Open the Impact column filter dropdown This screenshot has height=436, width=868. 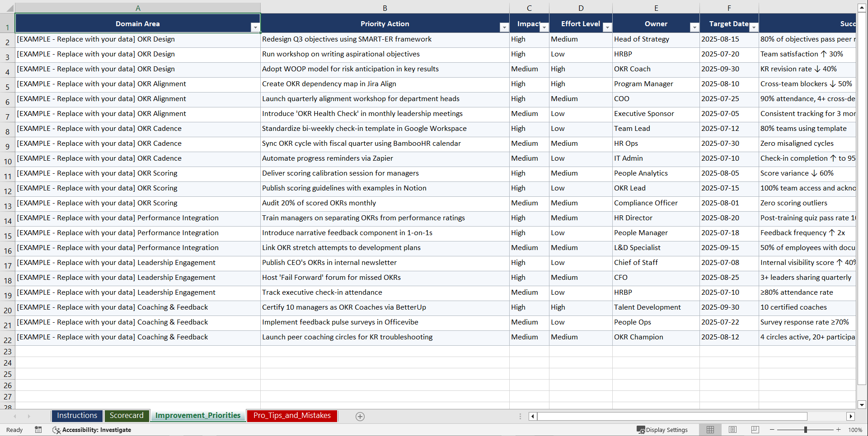[544, 28]
